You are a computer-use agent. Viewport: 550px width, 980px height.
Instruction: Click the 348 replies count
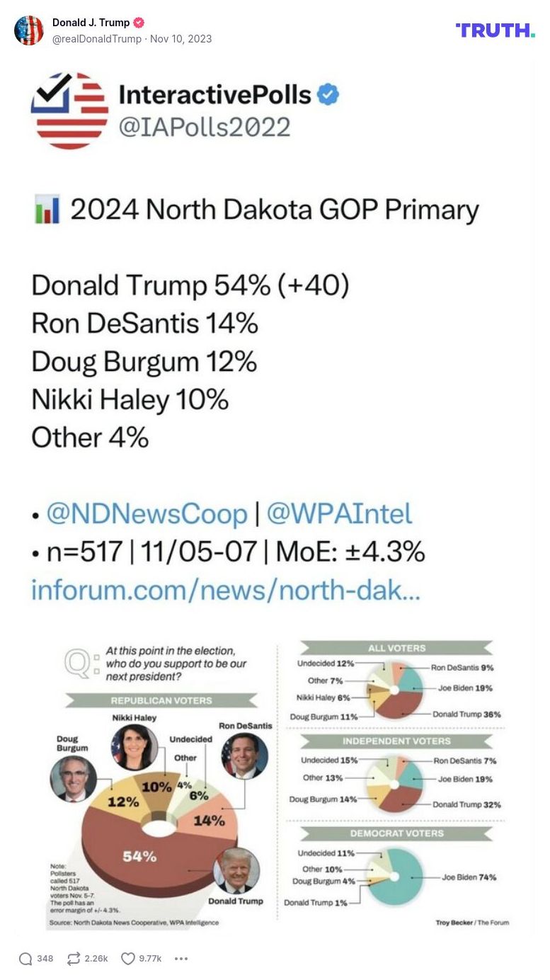pos(44,958)
